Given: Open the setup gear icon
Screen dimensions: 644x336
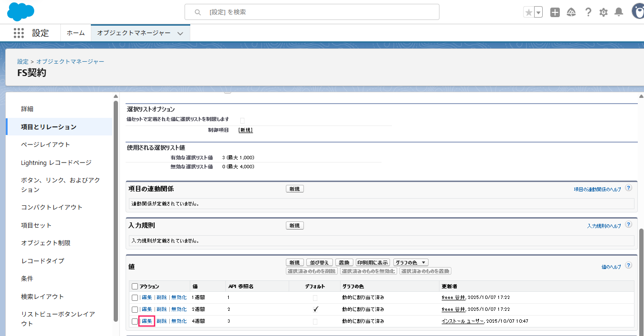Looking at the screenshot, I should pos(604,12).
